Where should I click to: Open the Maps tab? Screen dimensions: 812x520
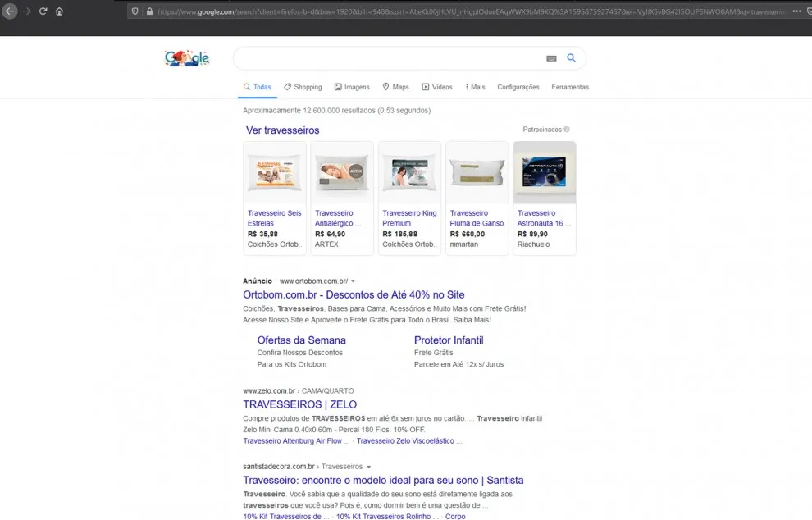(395, 87)
